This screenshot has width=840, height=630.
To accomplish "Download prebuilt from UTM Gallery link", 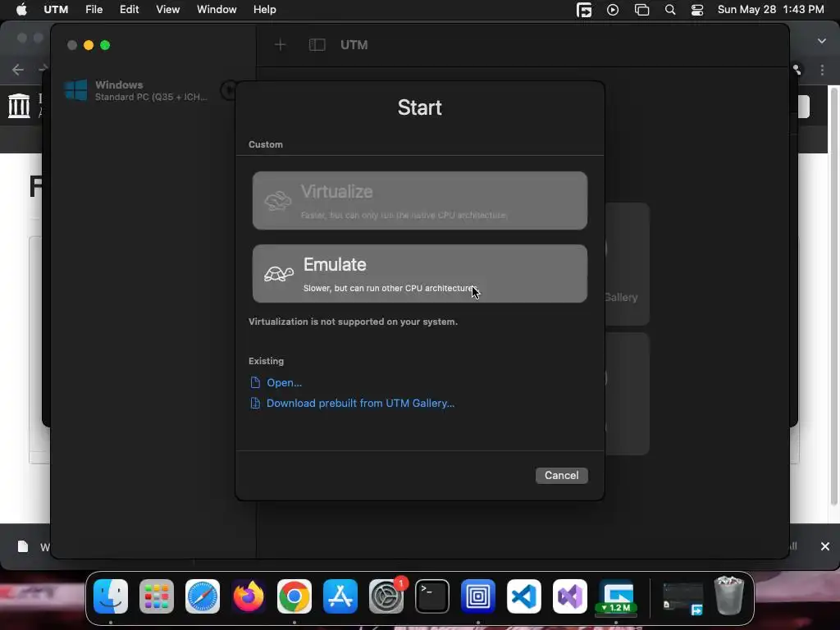I will click(x=361, y=403).
